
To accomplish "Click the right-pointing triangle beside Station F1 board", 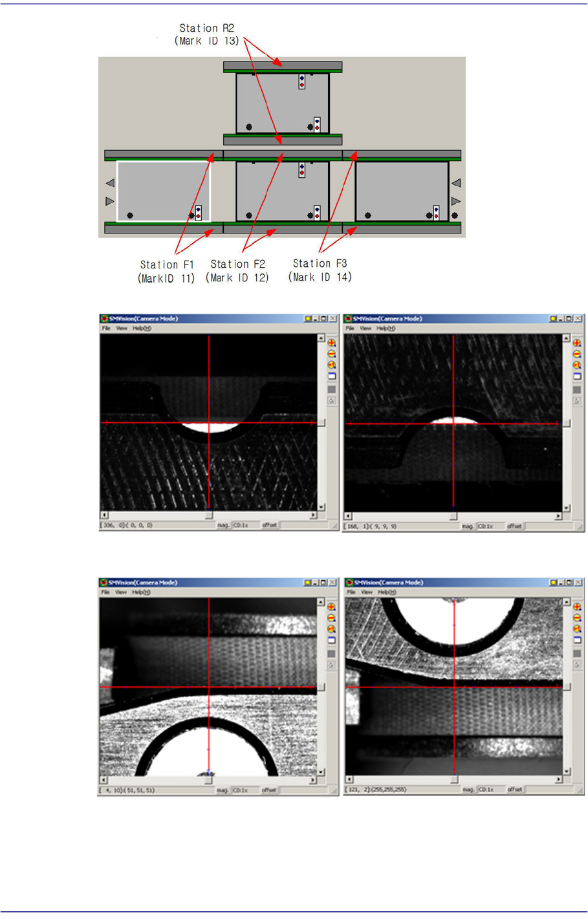I will (110, 202).
